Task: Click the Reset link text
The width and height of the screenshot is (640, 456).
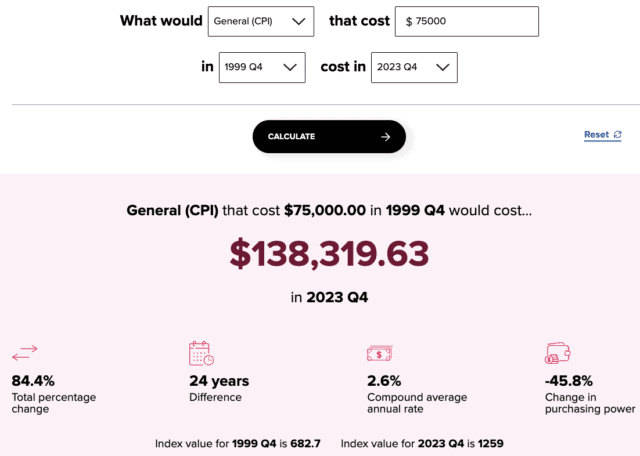Action: 596,135
